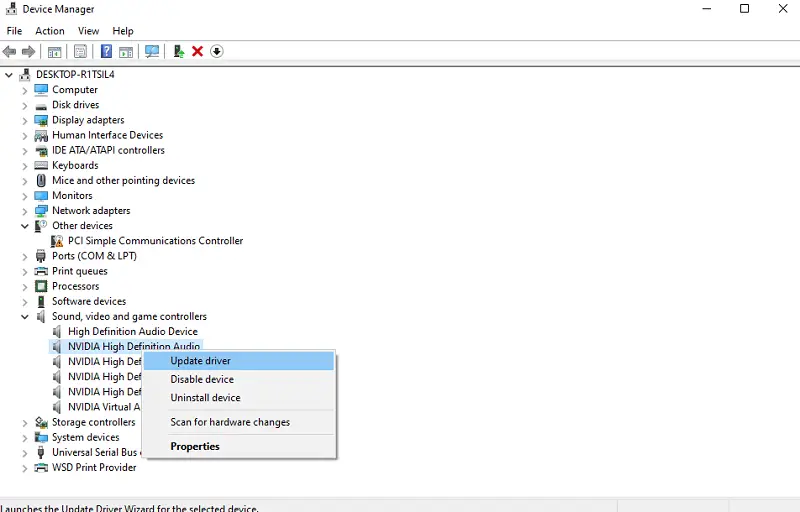Expand the WSD Print Provider category
The image size is (800, 512).
coord(24,468)
